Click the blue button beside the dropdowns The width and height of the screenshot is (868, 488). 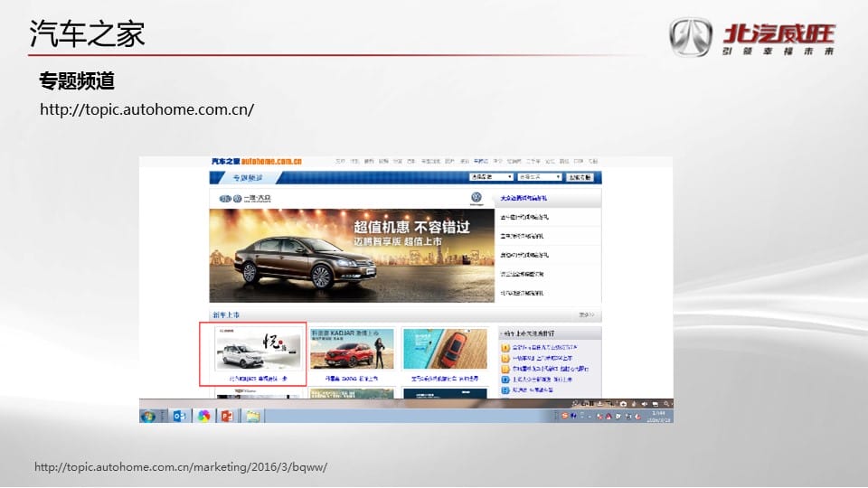point(580,177)
